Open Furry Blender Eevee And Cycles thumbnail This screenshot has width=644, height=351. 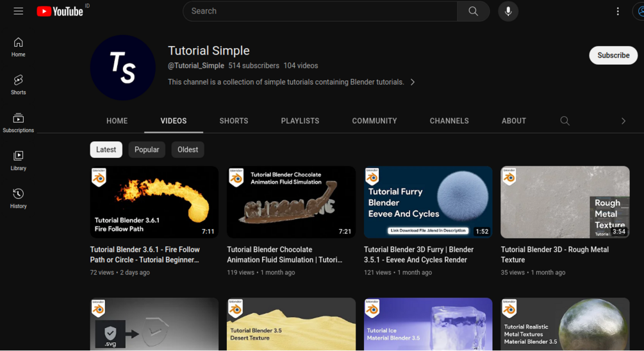coord(428,202)
